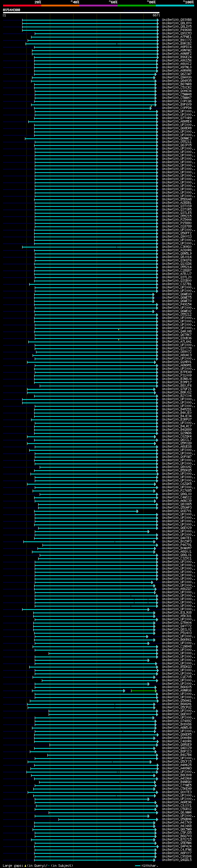Select hit label UniRef100_Q4P424
Viewport: 197px width, 868px height.
click(177, 846)
